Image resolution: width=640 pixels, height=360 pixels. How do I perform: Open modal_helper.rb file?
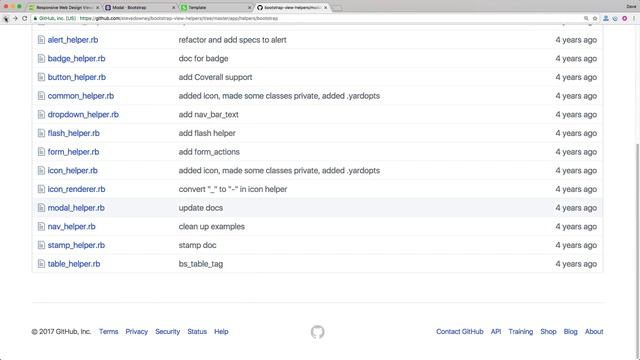(76, 208)
